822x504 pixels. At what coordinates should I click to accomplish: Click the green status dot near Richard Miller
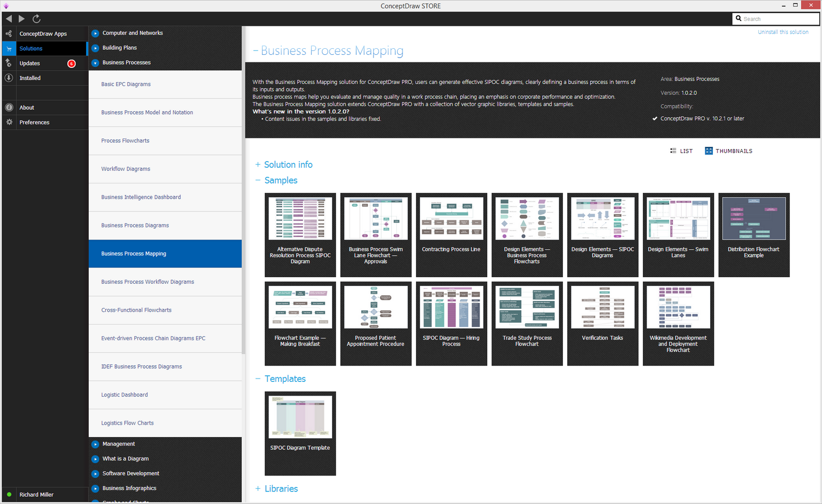coord(9,494)
